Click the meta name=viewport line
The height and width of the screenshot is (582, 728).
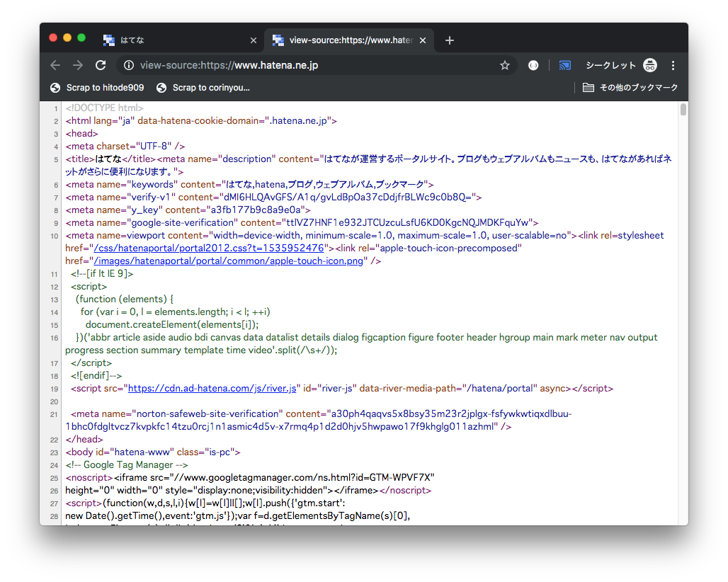coord(365,249)
